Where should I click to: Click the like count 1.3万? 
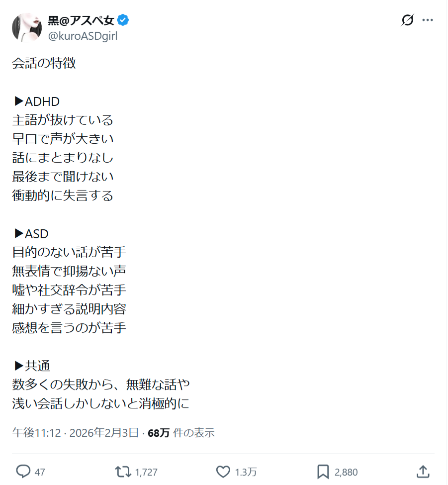click(x=246, y=473)
